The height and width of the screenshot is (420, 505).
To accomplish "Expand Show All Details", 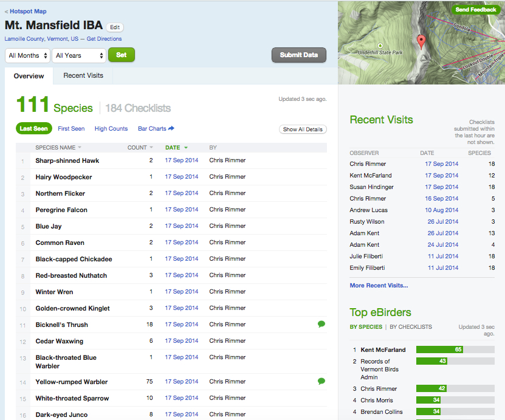I will click(303, 129).
